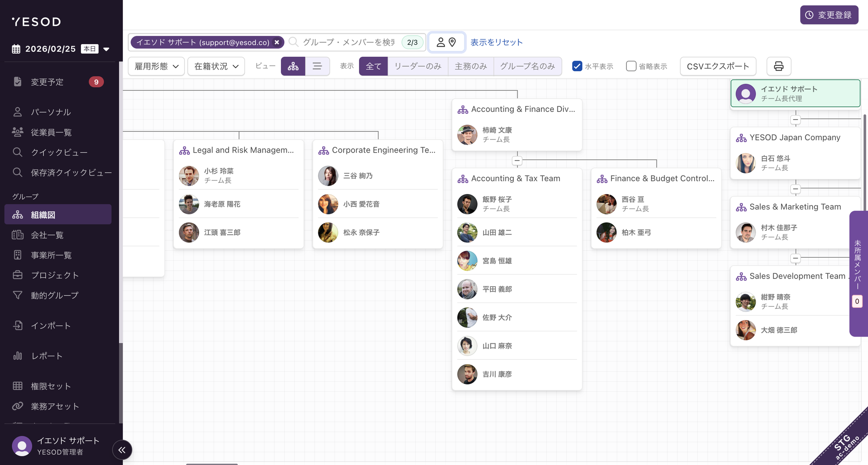Click the print icon button
Viewport: 868px width, 465px height.
(779, 66)
